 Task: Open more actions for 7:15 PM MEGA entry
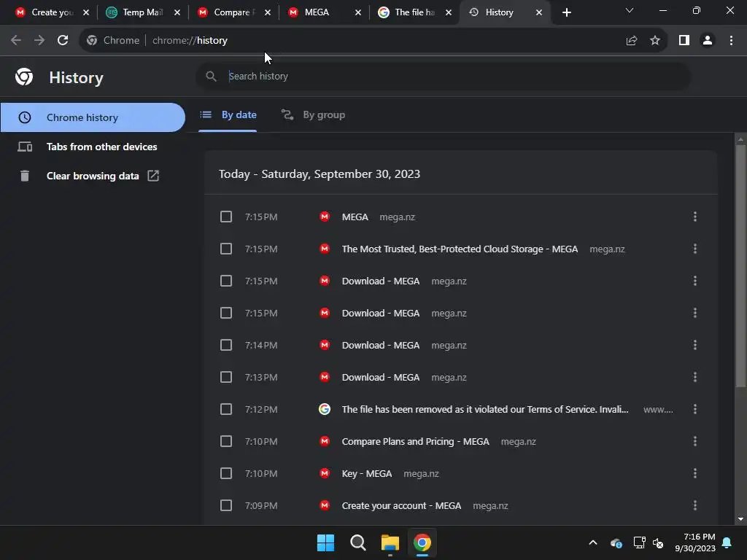click(695, 217)
